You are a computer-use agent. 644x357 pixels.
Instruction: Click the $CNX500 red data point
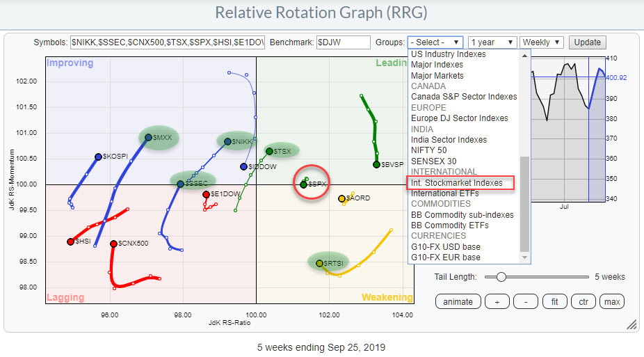click(113, 244)
